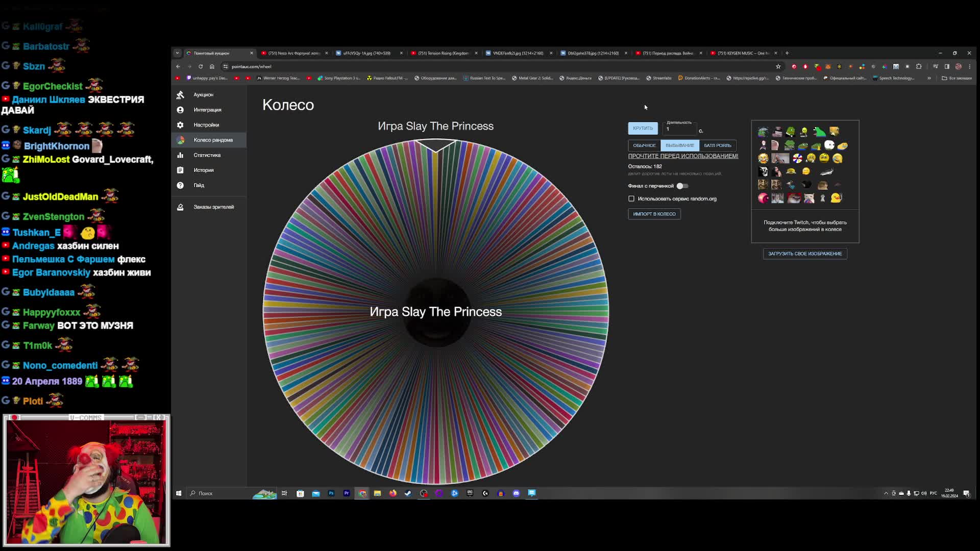Open Windows Start menu
This screenshot has height=551, width=980.
pos(179,493)
